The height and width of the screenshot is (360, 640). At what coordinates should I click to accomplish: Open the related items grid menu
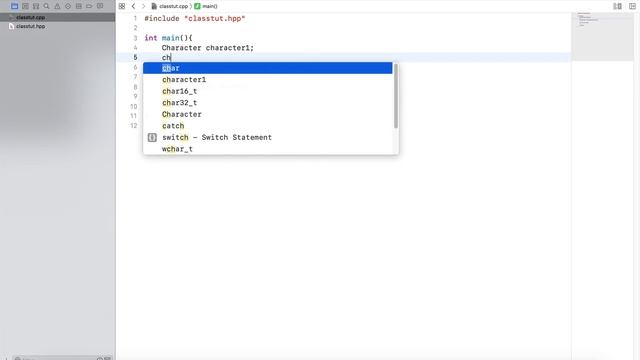tap(122, 6)
